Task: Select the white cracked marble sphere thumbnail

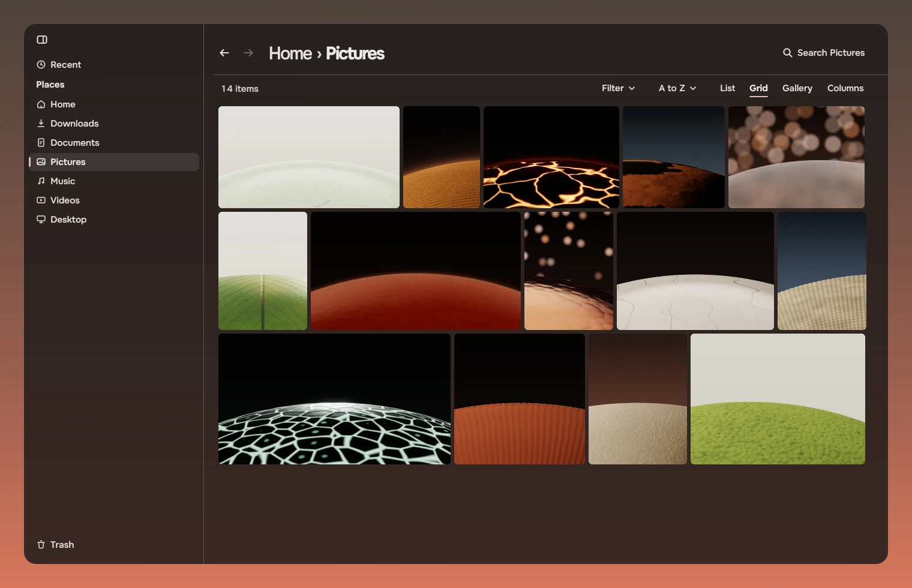Action: (695, 271)
